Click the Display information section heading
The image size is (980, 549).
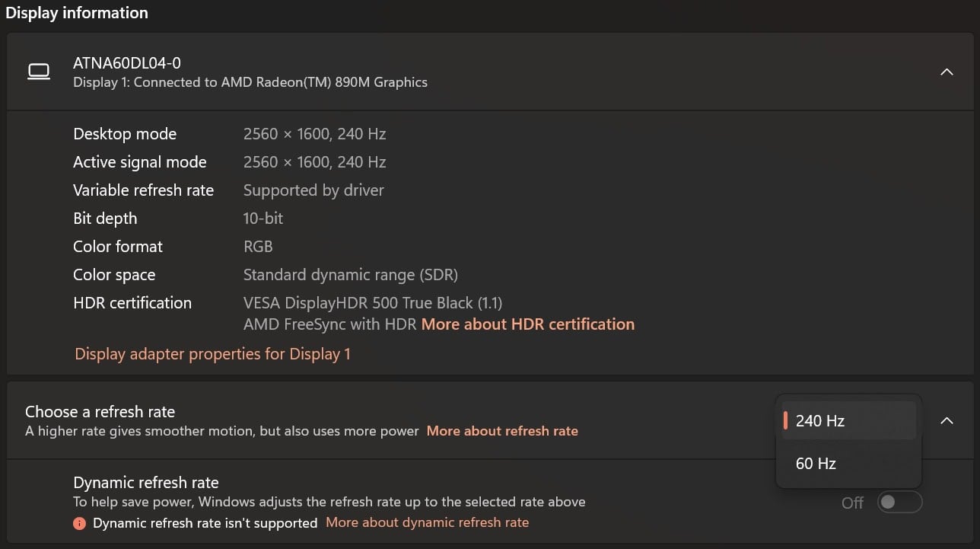77,13
